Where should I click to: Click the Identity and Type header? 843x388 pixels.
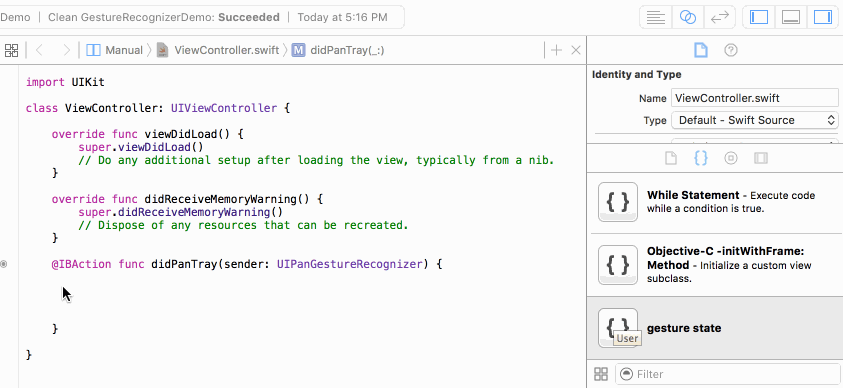[x=637, y=75]
